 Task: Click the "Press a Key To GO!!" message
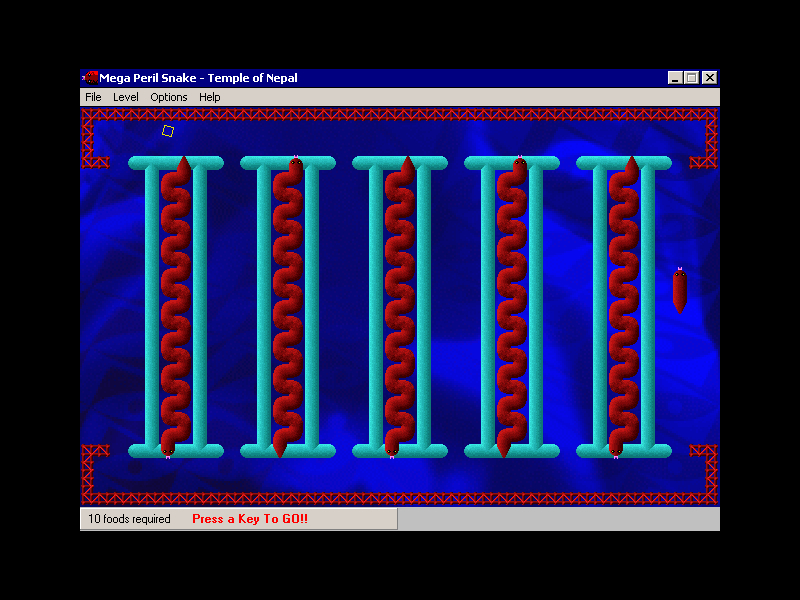[x=250, y=519]
